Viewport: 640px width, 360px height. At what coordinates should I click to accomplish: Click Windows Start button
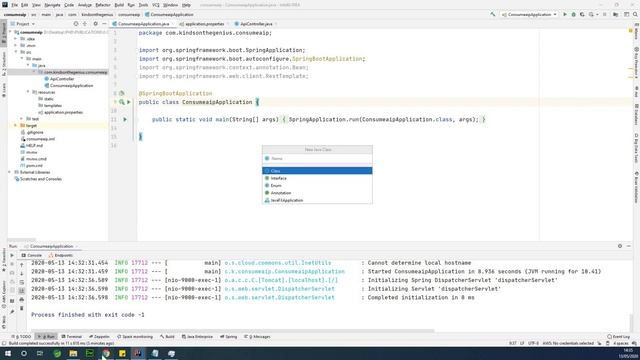[8, 353]
